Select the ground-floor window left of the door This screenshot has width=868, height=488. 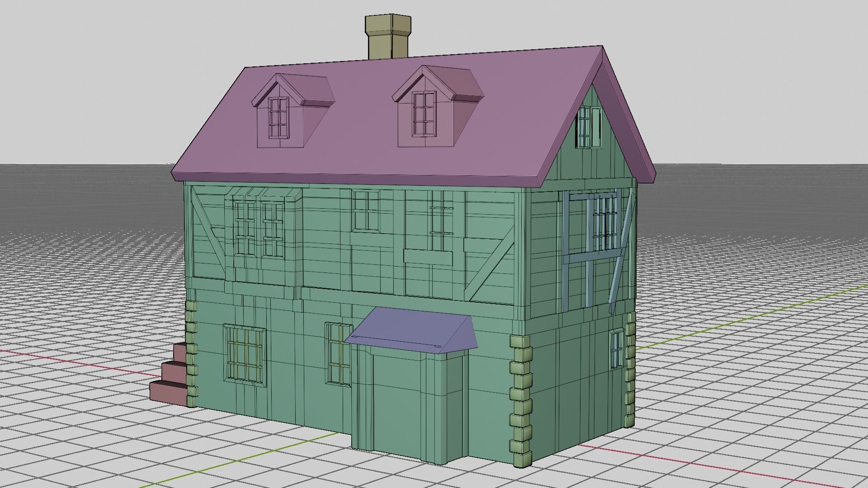click(x=339, y=354)
